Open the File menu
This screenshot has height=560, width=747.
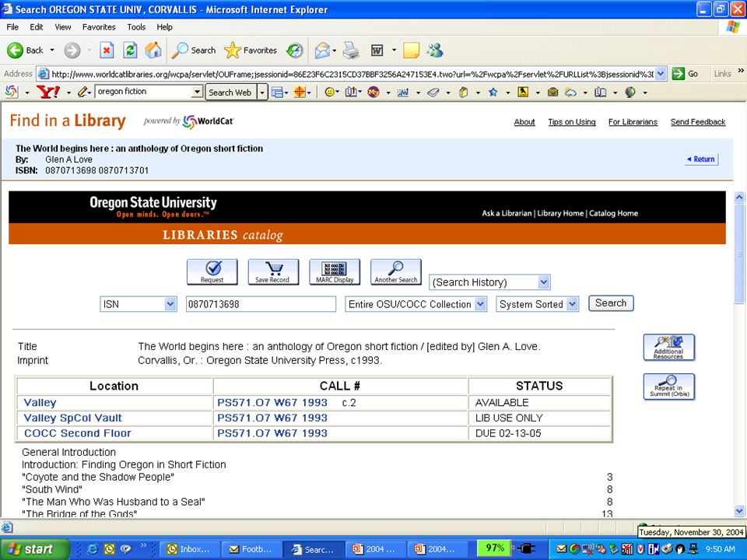point(12,27)
